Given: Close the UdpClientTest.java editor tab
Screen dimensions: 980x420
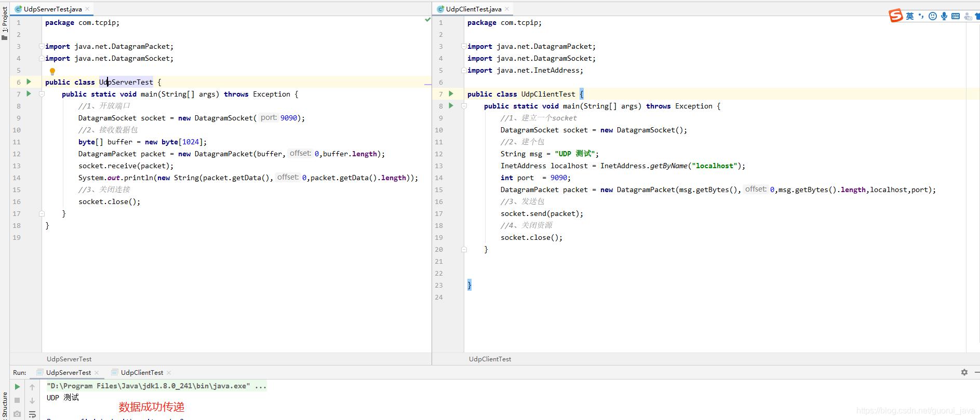Looking at the screenshot, I should 507,9.
